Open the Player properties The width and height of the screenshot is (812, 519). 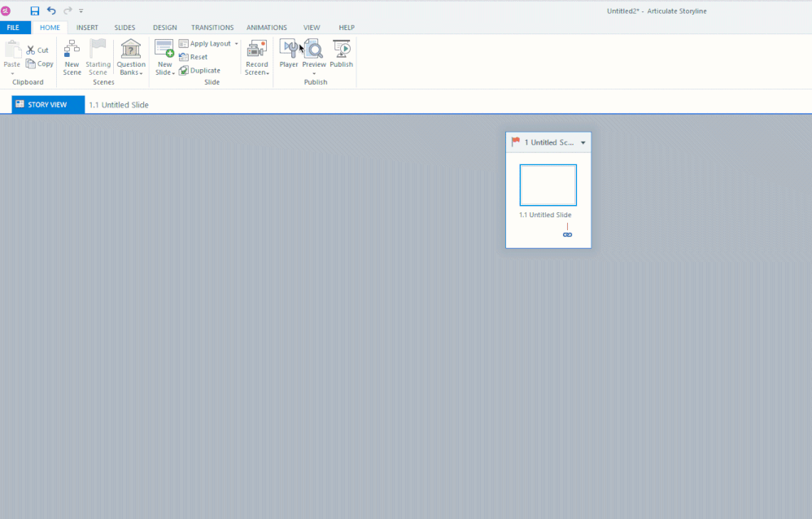pos(289,49)
